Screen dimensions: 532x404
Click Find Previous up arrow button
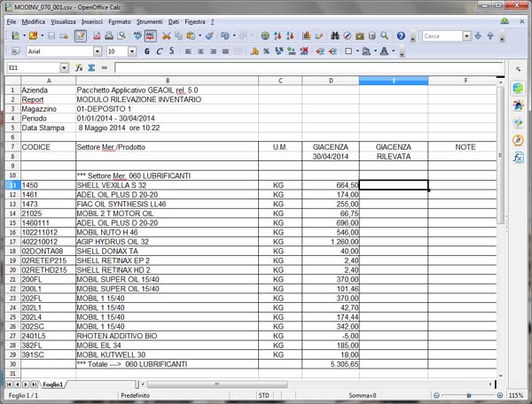pos(490,35)
